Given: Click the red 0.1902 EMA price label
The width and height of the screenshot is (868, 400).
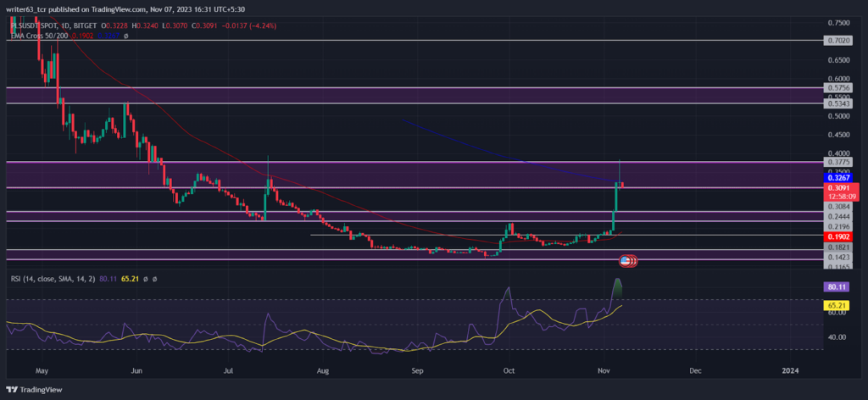Looking at the screenshot, I should (x=837, y=236).
